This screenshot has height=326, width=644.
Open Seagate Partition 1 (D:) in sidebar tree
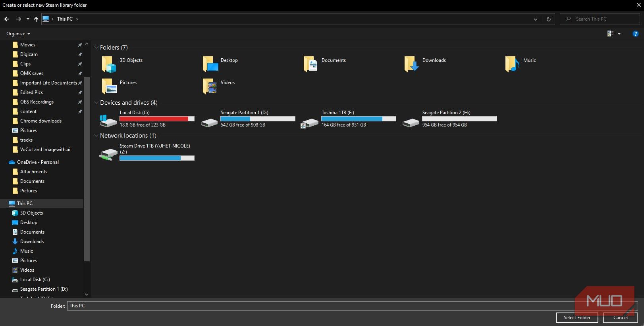(44, 289)
